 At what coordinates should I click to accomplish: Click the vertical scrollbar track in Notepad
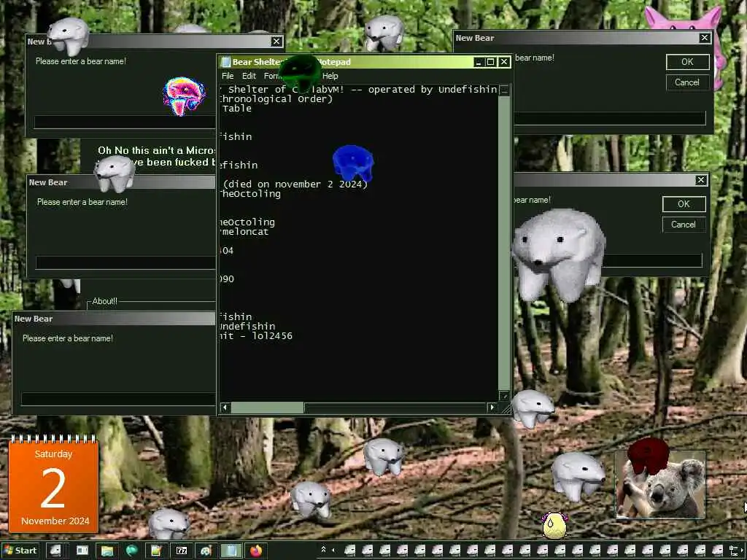504,243
